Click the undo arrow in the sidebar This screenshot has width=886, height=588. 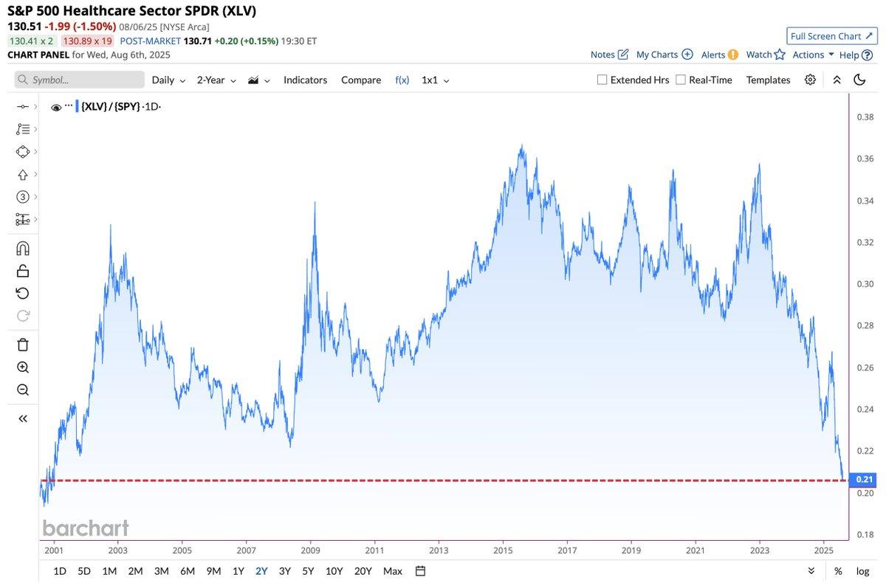[x=23, y=294]
